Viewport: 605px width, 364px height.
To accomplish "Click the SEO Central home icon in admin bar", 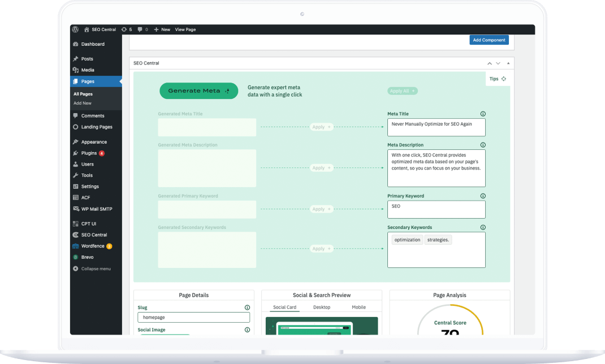I will pyautogui.click(x=87, y=29).
